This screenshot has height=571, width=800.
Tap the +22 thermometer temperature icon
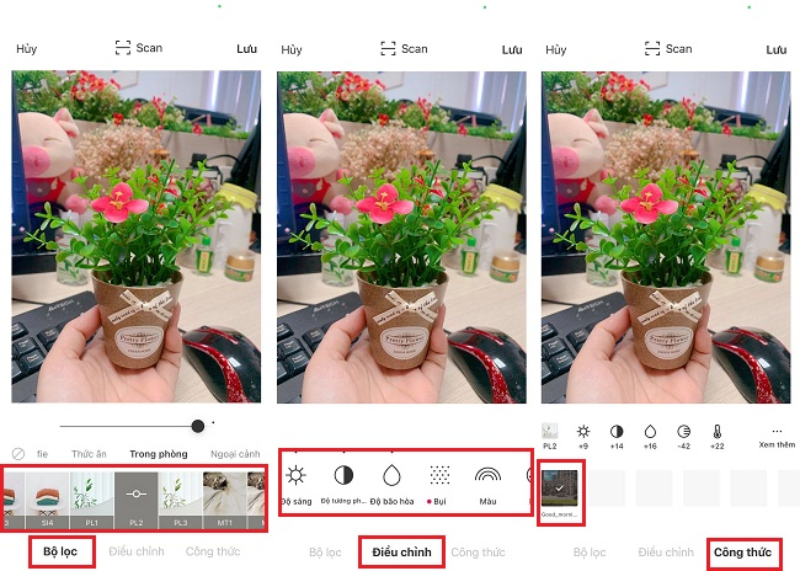click(717, 432)
